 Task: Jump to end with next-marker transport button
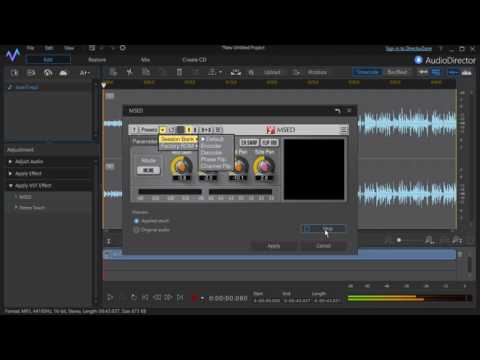180,298
